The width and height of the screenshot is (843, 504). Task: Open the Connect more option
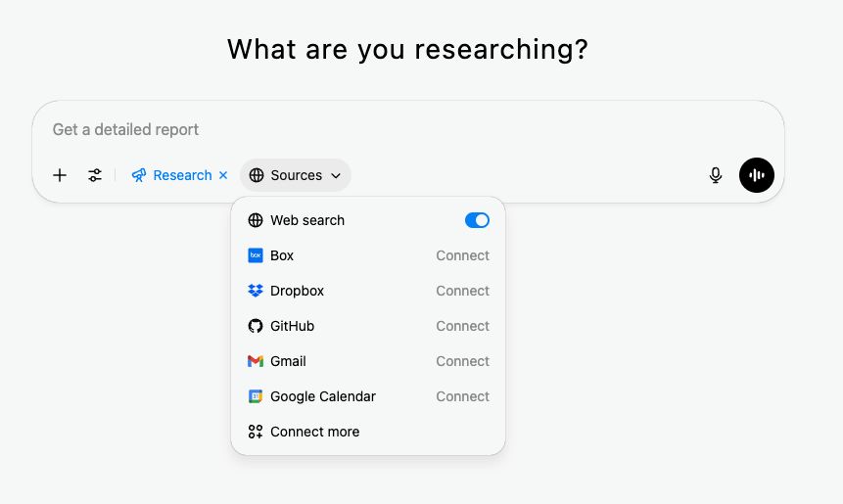[x=314, y=432]
